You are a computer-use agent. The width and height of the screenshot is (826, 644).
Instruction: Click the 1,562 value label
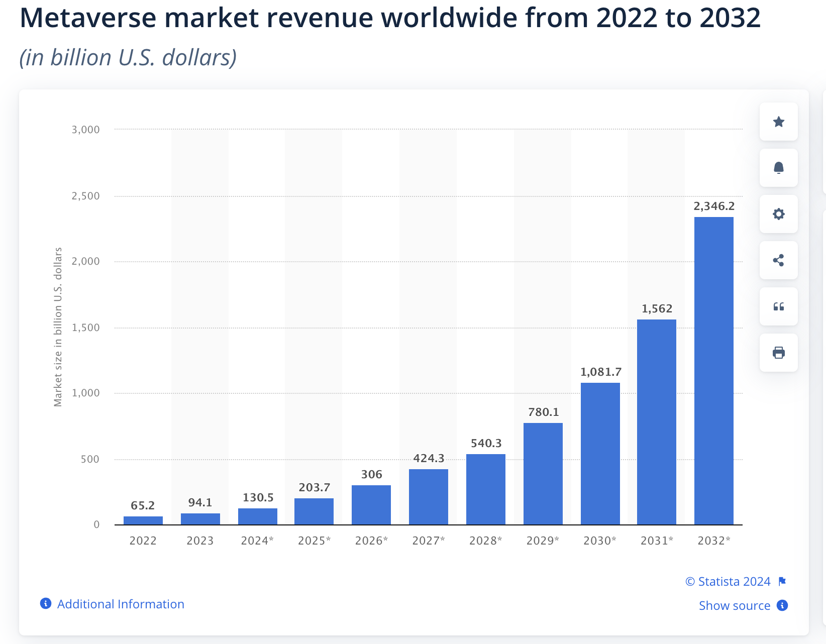click(x=657, y=308)
